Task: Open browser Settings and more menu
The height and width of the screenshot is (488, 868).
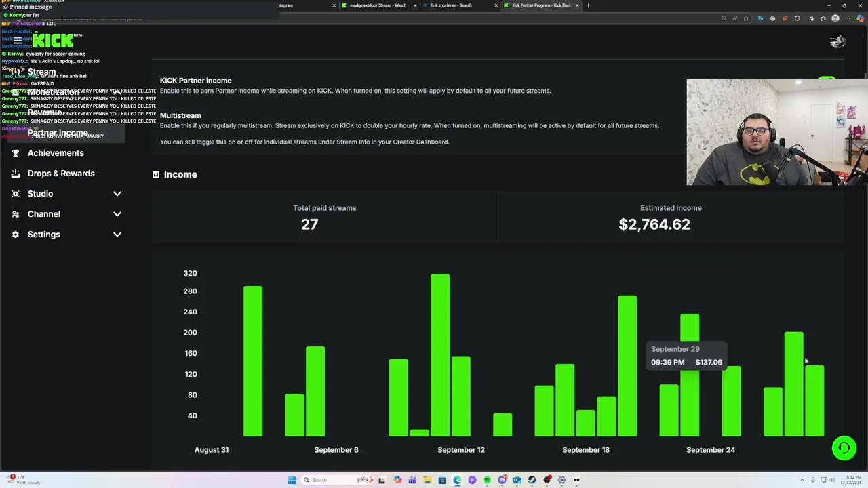Action: [x=848, y=18]
